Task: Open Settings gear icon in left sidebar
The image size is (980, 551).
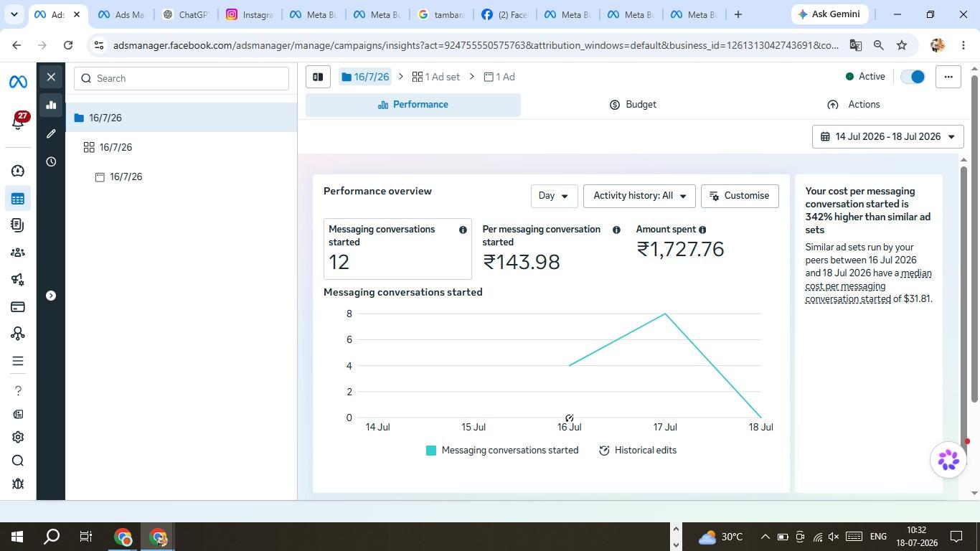Action: [18, 438]
